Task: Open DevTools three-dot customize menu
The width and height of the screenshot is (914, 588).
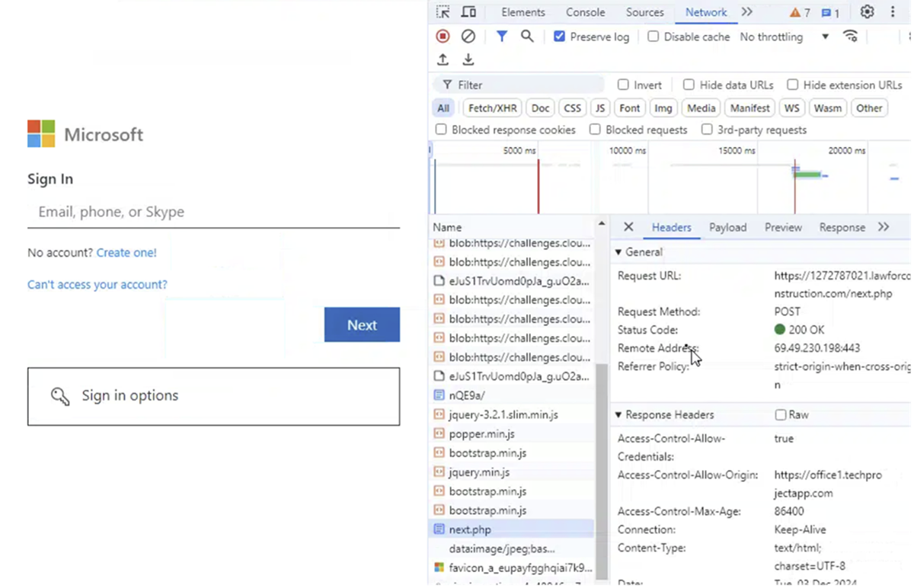Action: pyautogui.click(x=893, y=12)
